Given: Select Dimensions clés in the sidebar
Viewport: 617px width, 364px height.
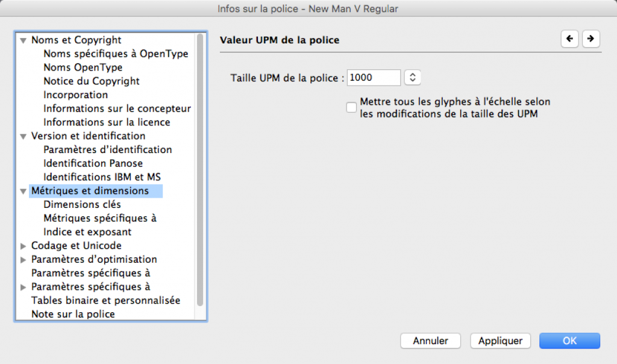Looking at the screenshot, I should click(x=82, y=204).
